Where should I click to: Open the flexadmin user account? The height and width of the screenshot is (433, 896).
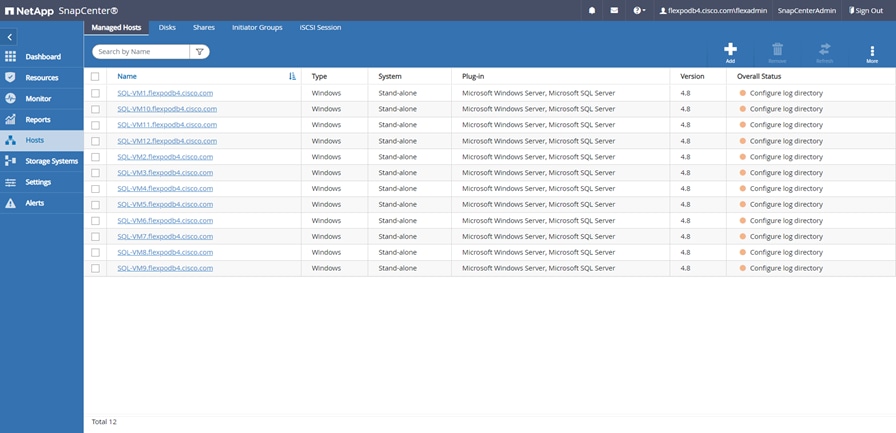pyautogui.click(x=713, y=10)
